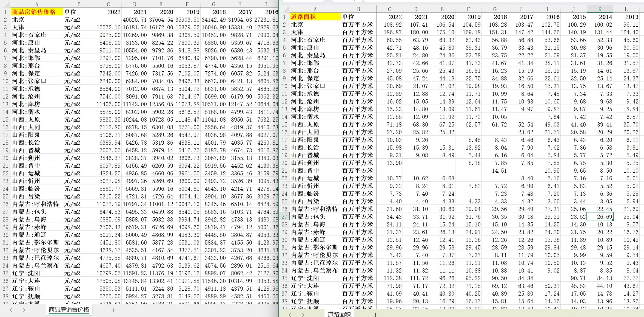Add new sheet in left workbook
This screenshot has width=644, height=317.
click(114, 310)
